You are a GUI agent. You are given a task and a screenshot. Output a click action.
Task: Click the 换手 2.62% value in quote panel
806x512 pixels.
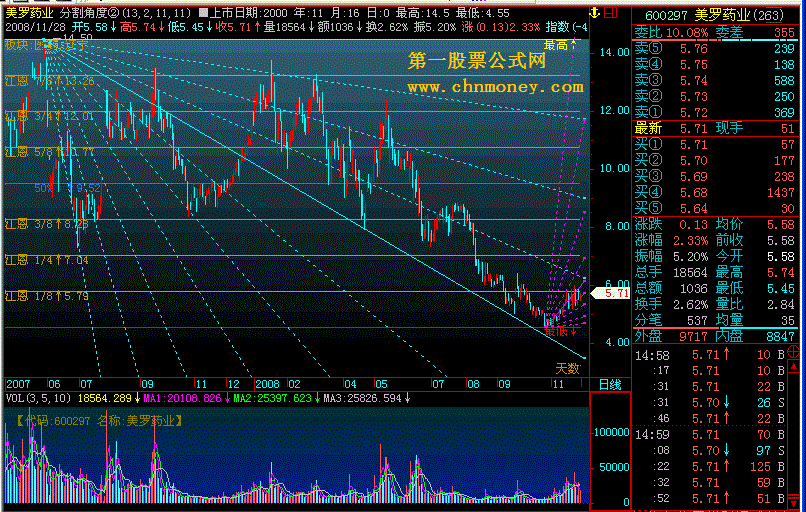693,304
